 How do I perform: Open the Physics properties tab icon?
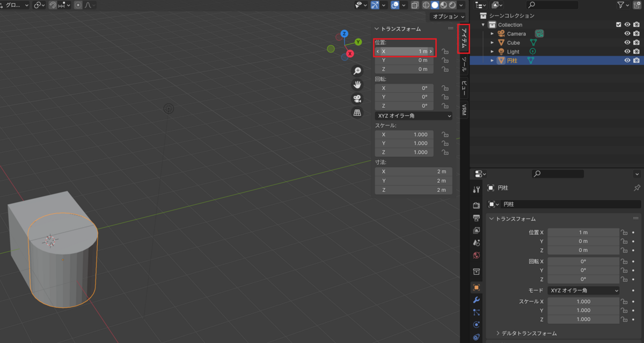476,325
